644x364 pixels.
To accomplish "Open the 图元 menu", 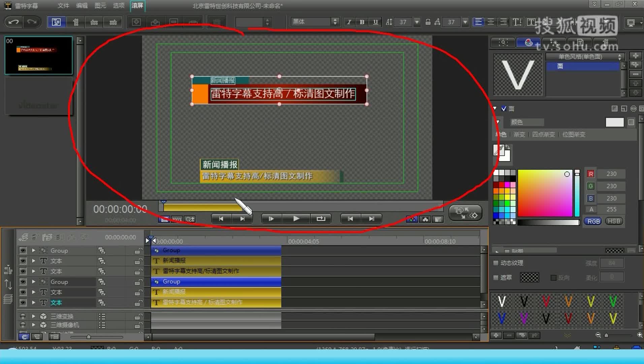I will pos(100,6).
